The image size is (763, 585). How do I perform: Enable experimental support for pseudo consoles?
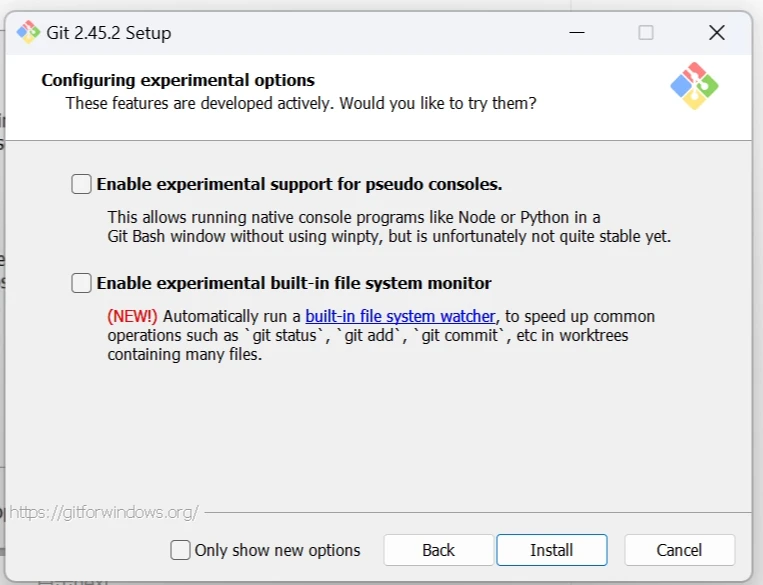coord(81,184)
